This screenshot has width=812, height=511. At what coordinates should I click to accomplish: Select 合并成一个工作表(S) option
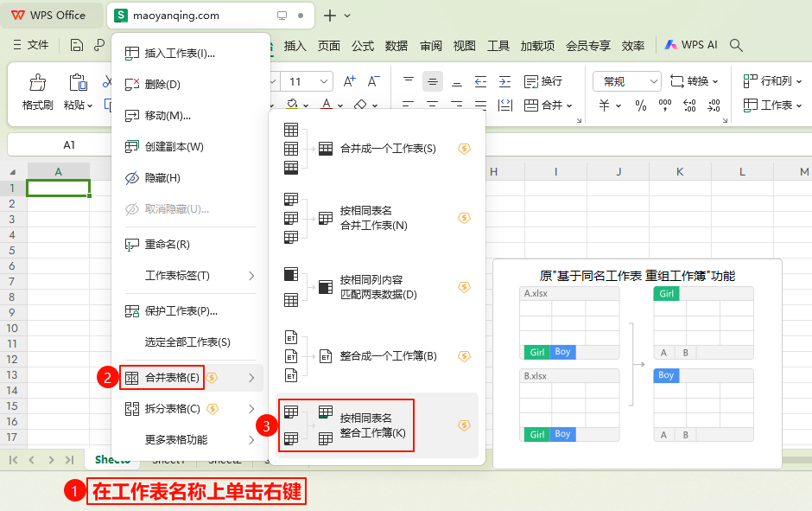click(x=387, y=148)
